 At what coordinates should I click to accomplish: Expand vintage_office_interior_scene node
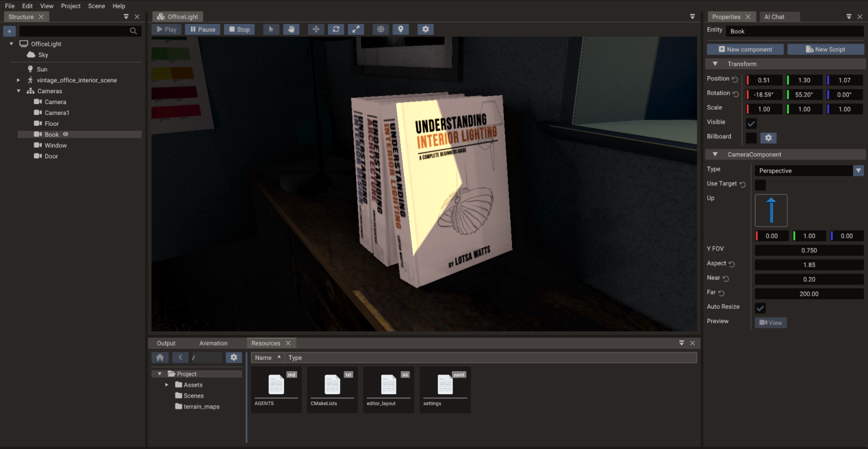(x=18, y=80)
